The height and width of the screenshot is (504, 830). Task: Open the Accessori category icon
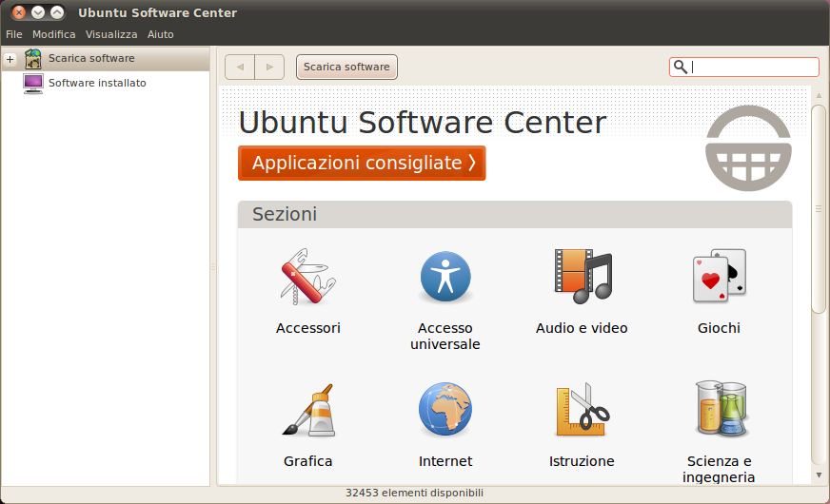308,277
